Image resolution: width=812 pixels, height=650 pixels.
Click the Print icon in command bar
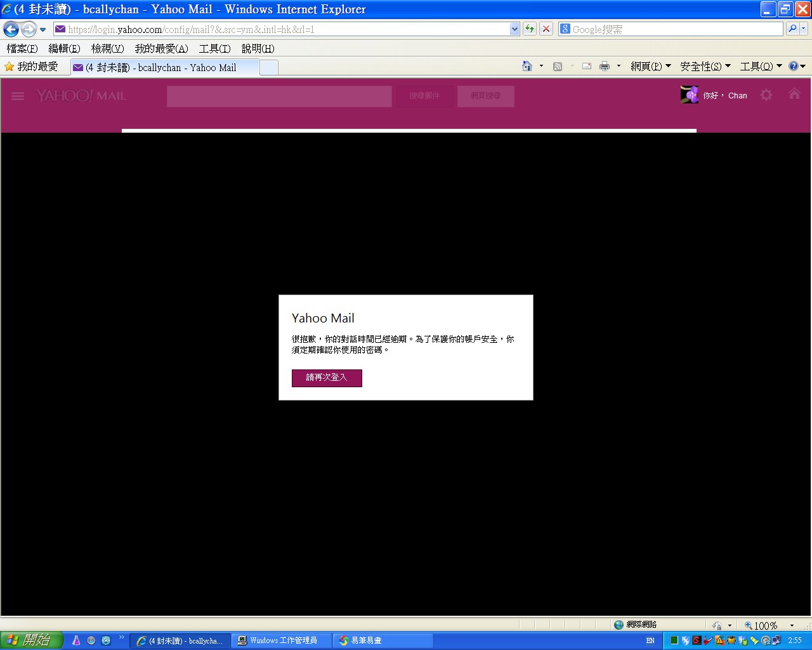(605, 67)
